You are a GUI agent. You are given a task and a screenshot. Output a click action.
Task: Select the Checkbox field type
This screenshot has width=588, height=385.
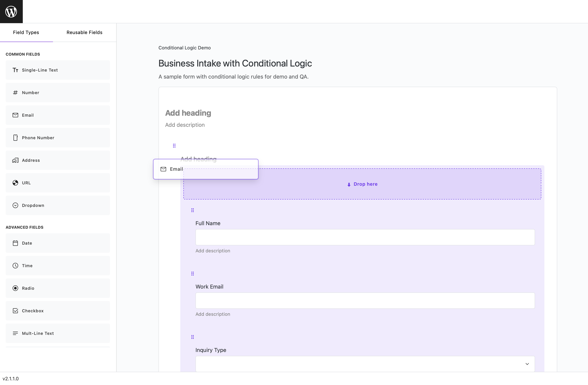click(58, 311)
